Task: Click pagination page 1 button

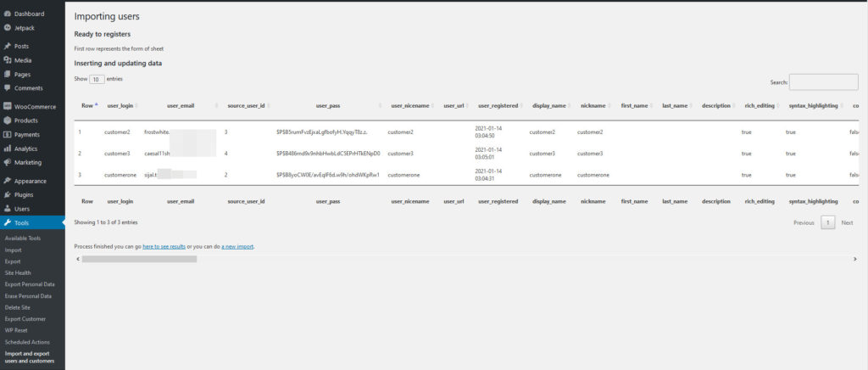Action: 827,222
